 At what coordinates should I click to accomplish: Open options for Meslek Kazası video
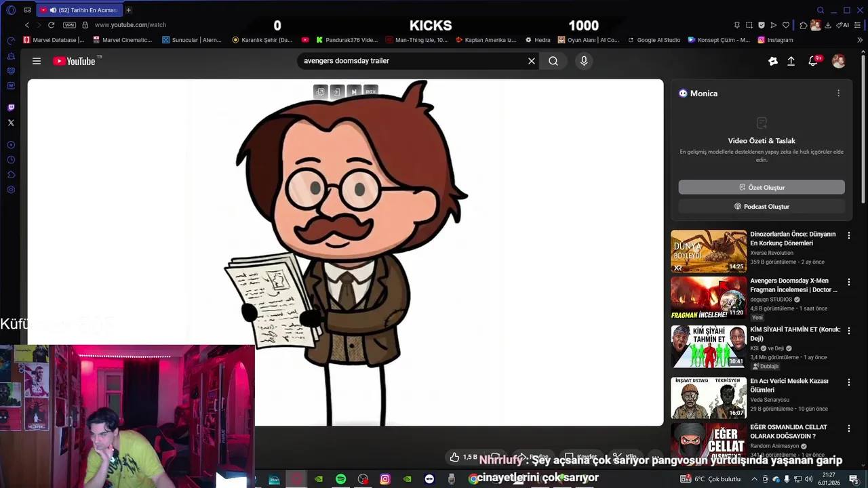[848, 382]
